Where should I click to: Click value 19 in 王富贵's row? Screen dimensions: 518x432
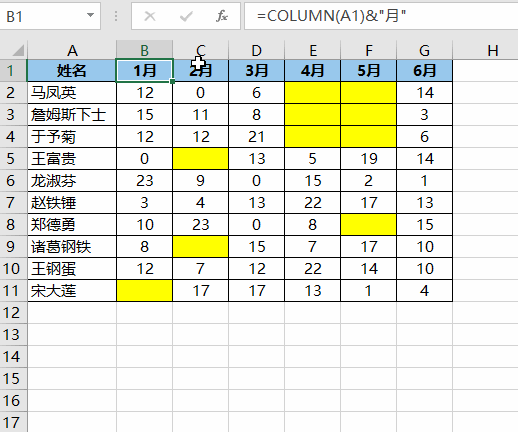coord(368,159)
